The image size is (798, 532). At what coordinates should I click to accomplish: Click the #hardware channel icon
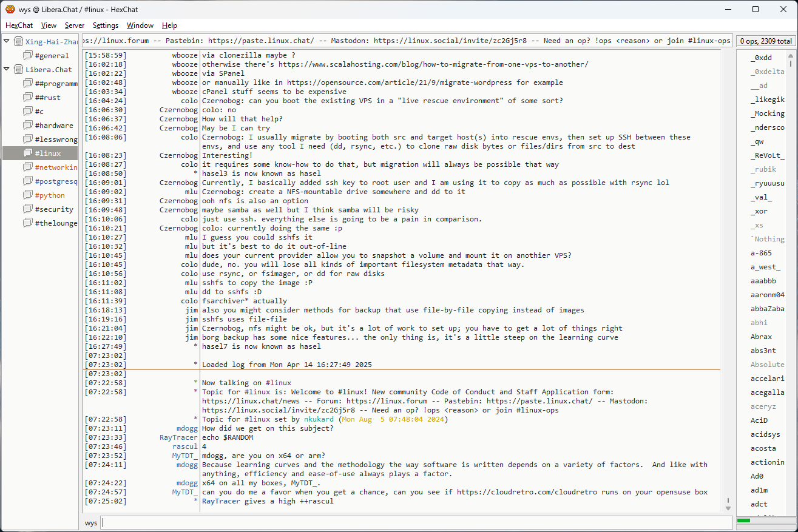tap(28, 126)
